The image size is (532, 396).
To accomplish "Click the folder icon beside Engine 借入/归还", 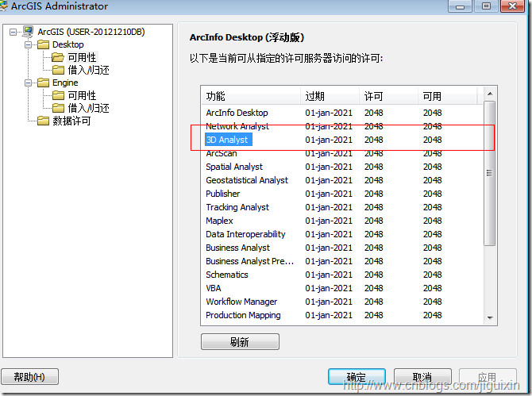I will click(x=58, y=108).
